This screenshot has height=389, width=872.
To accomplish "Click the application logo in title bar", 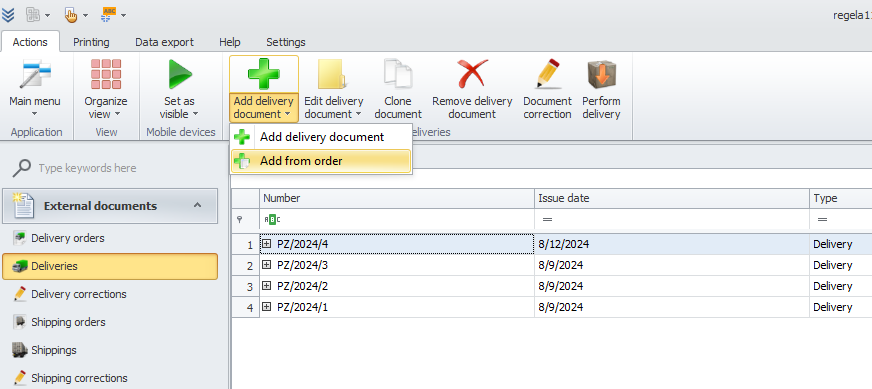I will click(8, 14).
